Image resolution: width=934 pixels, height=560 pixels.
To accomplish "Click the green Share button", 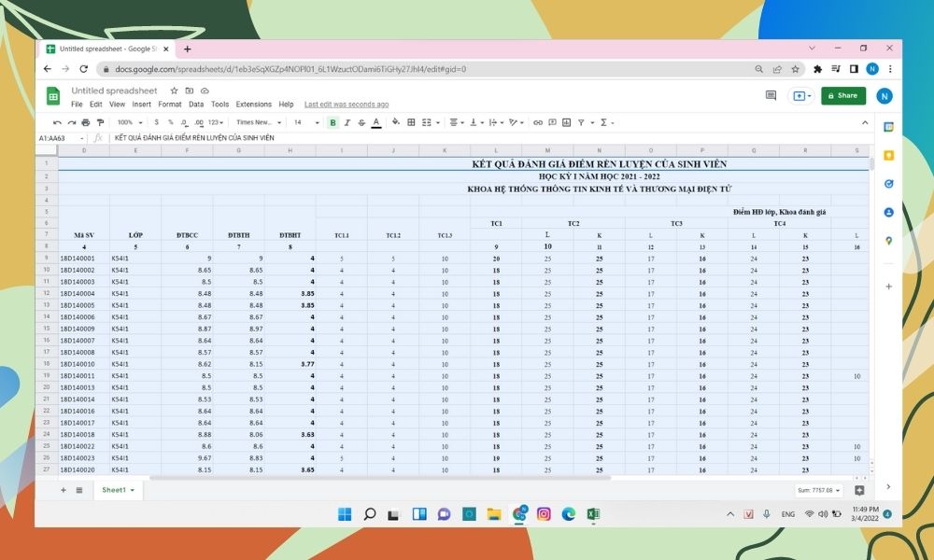I will (x=842, y=95).
